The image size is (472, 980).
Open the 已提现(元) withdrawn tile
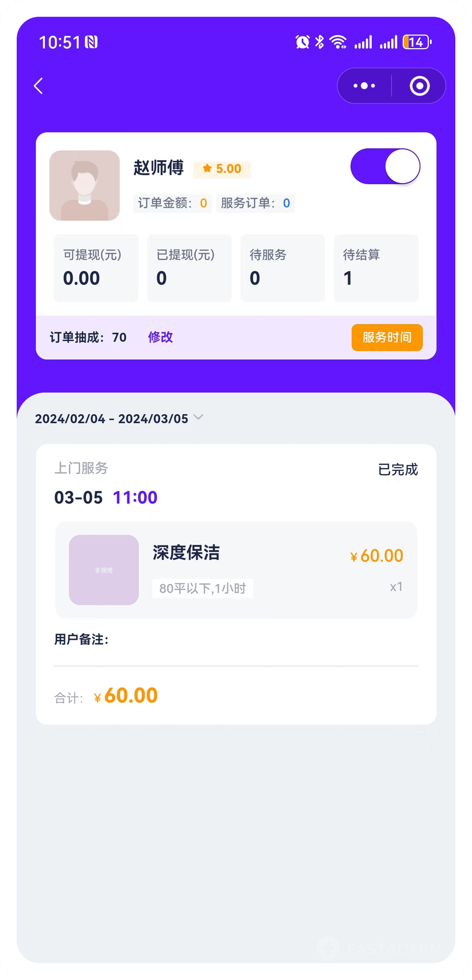(189, 268)
